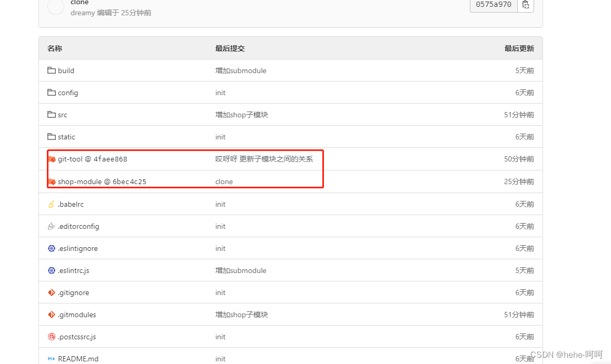Screen dimensions: 611x364
Task: Click the Babel icon beside .babelrc
Action: [x=52, y=204]
